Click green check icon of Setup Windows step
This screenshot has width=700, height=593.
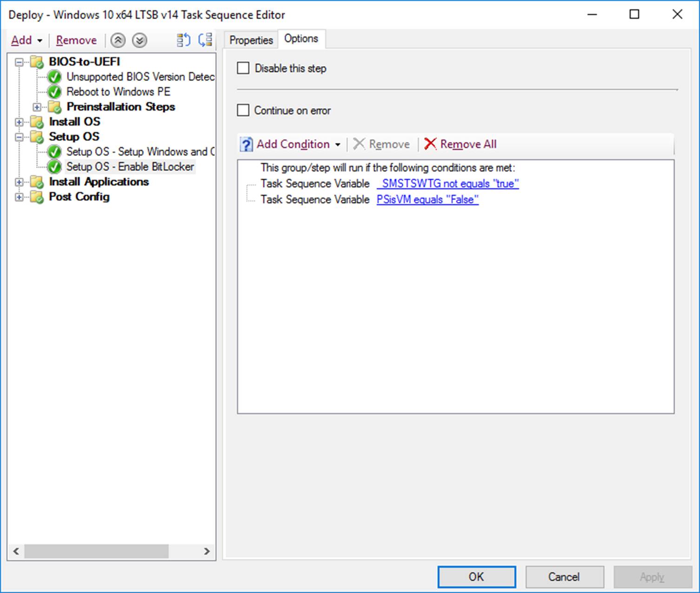[x=54, y=152]
